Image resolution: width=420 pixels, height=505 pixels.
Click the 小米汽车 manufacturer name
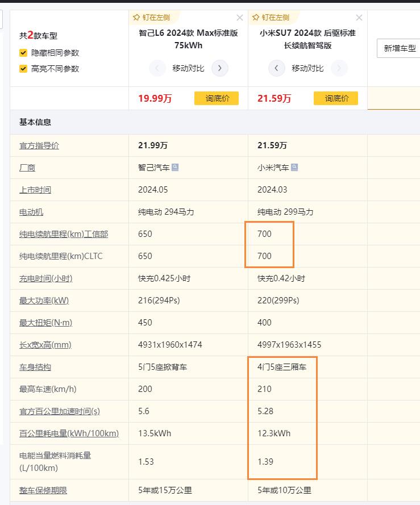coord(273,168)
